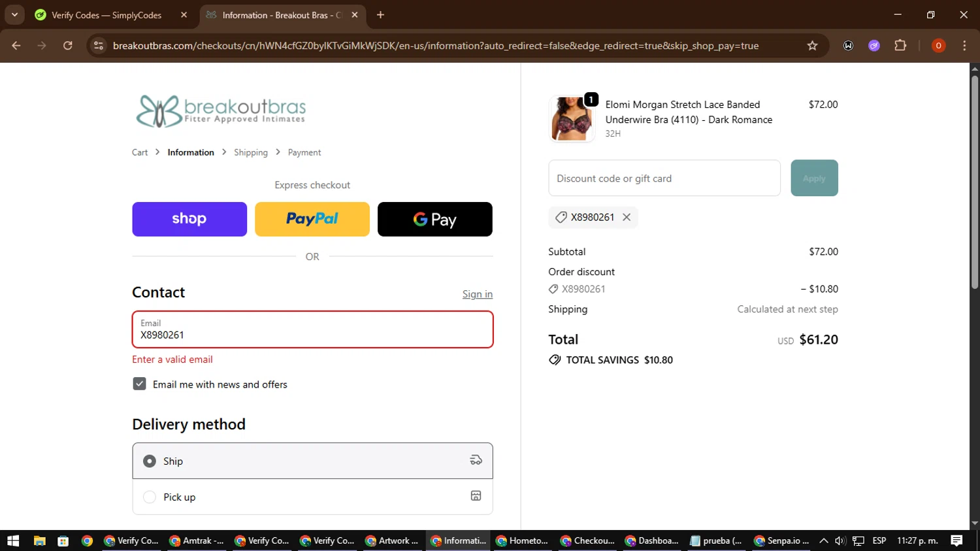Click the store pickup icon
Screen dimensions: 980x551
pyautogui.click(x=476, y=496)
